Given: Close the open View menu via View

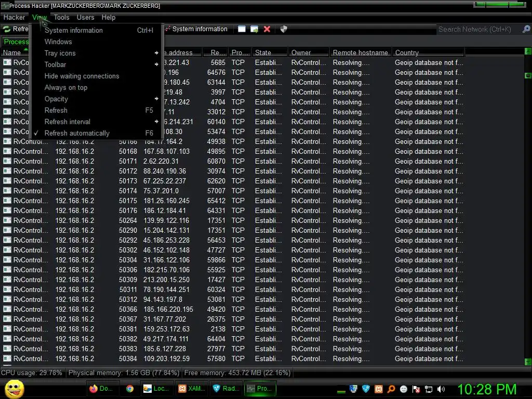Looking at the screenshot, I should tap(39, 17).
